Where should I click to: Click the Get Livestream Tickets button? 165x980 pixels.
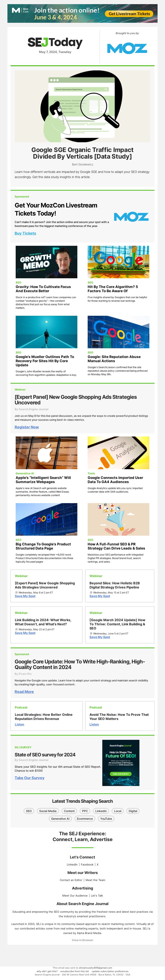(x=129, y=14)
